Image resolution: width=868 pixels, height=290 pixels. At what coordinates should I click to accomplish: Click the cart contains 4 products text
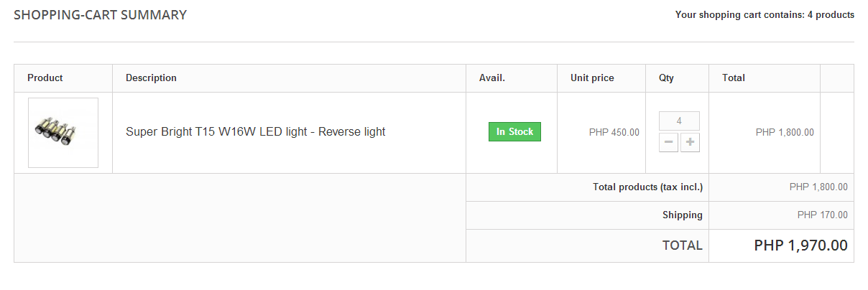coord(765,15)
